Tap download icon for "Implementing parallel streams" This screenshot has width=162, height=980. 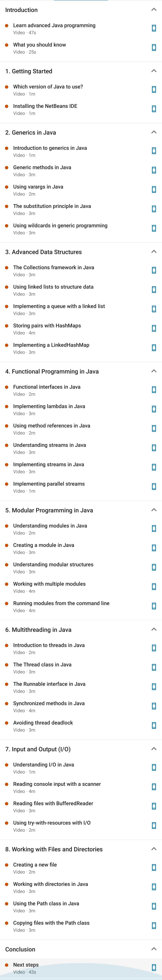[154, 487]
